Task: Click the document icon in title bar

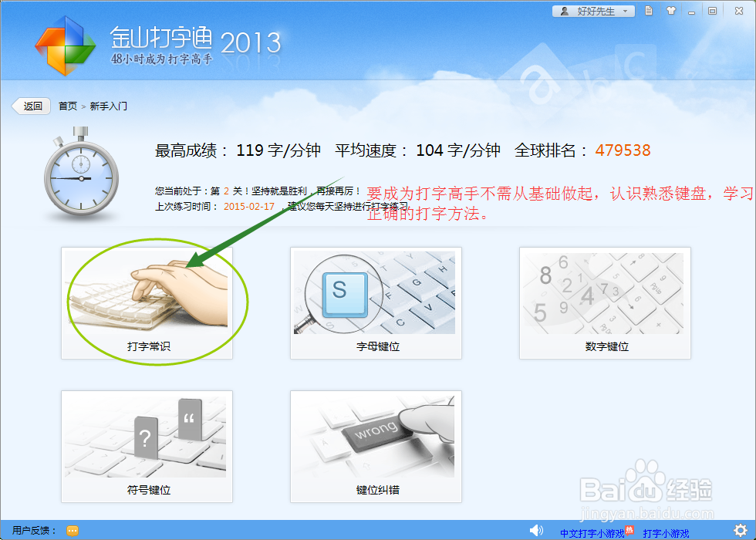Action: 649,11
